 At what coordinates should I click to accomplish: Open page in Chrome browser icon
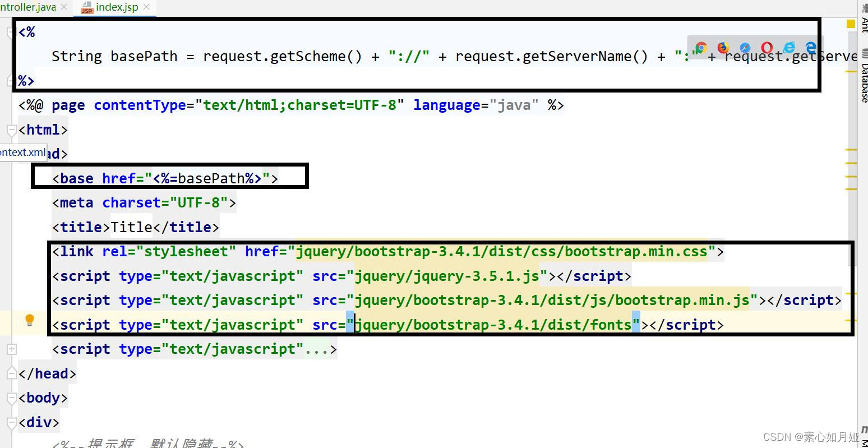coord(701,48)
